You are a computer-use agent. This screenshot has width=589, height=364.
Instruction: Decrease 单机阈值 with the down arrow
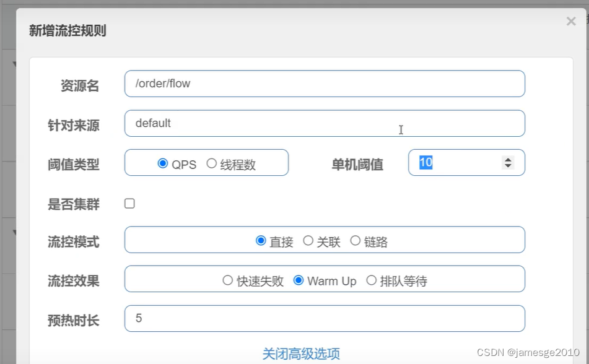pyautogui.click(x=508, y=166)
